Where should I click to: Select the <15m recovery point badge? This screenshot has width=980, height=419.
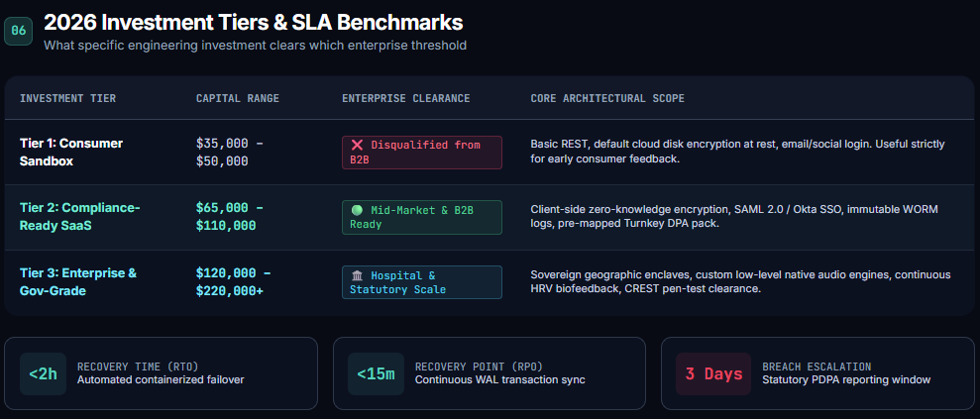376,374
